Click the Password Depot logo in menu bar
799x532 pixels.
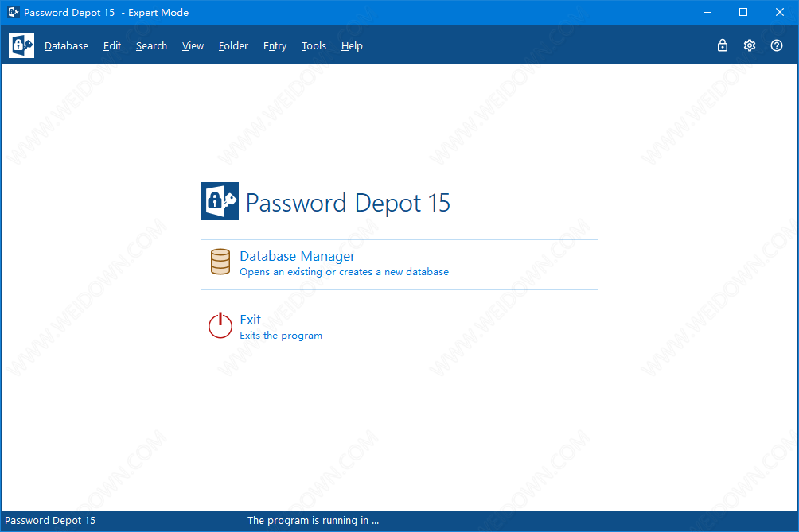[21, 45]
